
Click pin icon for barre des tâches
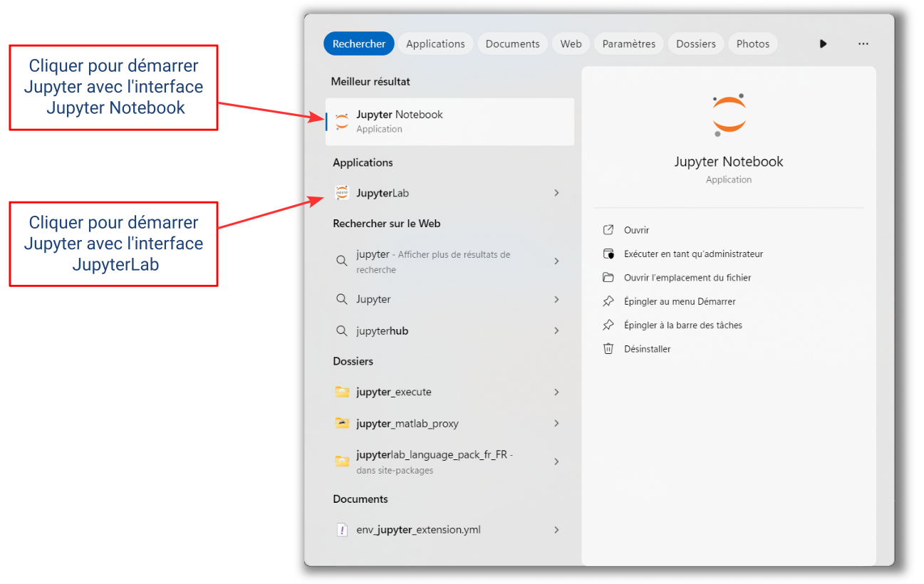608,325
